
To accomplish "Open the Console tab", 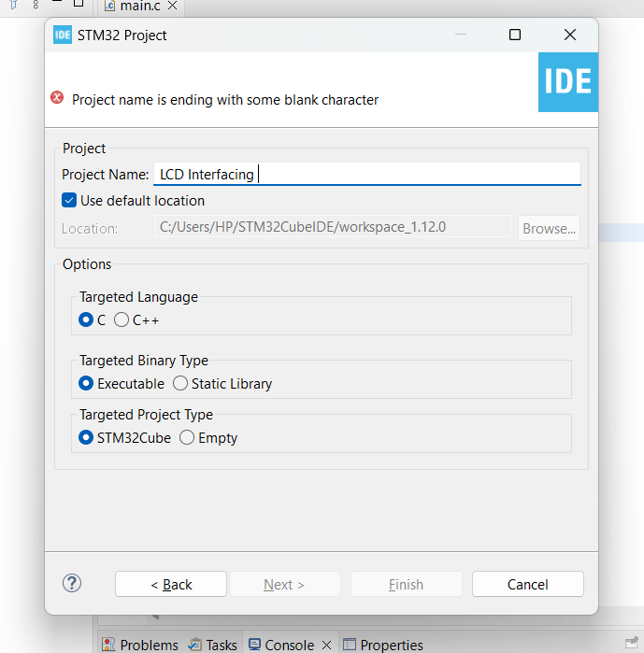I will point(289,645).
